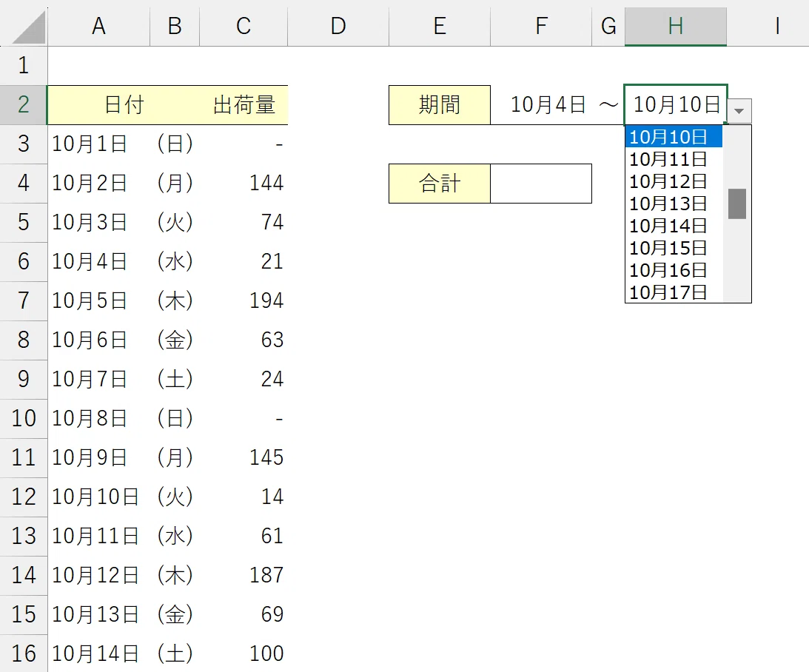Viewport: 809px width, 672px height.
Task: Select row 1 header
Action: (x=23, y=66)
